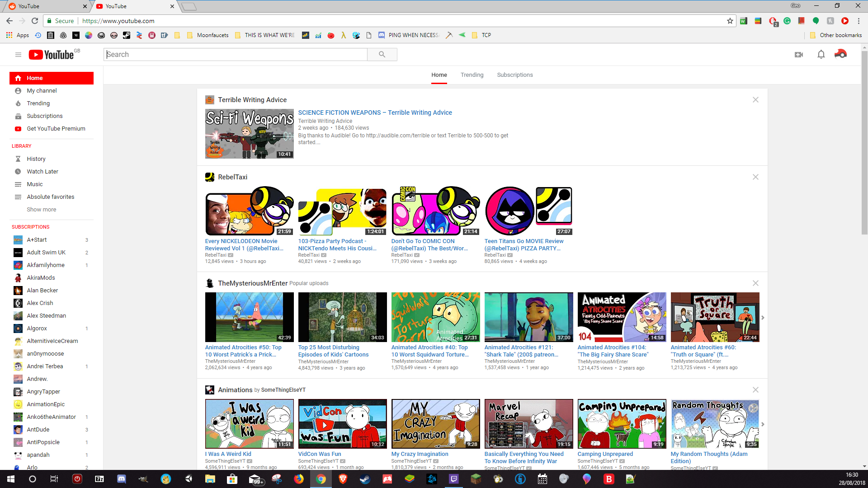Open the video upload camera icon
Image resolution: width=868 pixels, height=488 pixels.
point(798,54)
